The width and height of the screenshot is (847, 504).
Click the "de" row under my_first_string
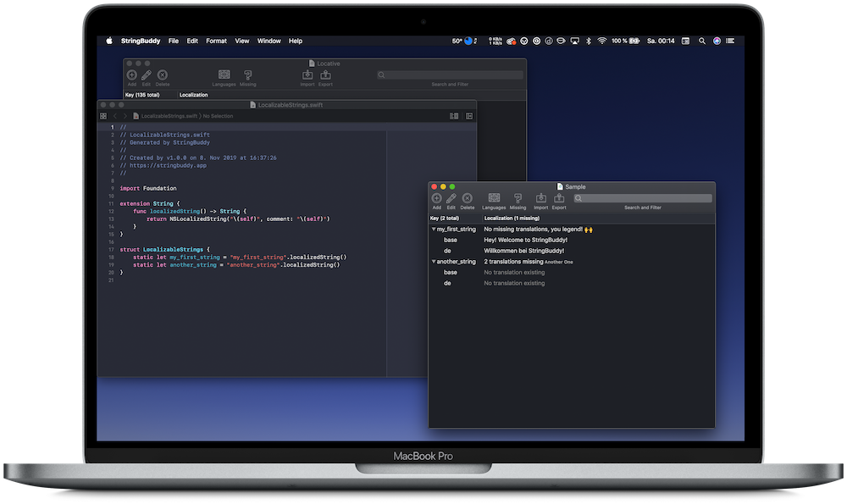pyautogui.click(x=447, y=251)
